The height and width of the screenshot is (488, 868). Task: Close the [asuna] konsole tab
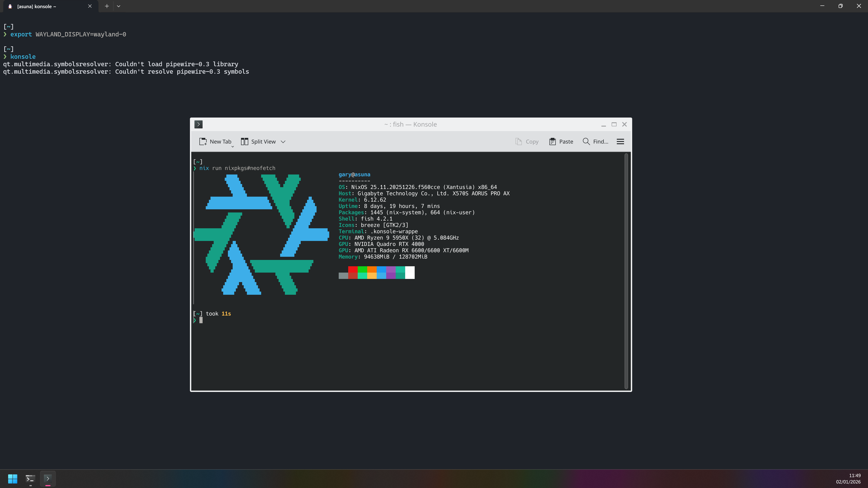(90, 6)
